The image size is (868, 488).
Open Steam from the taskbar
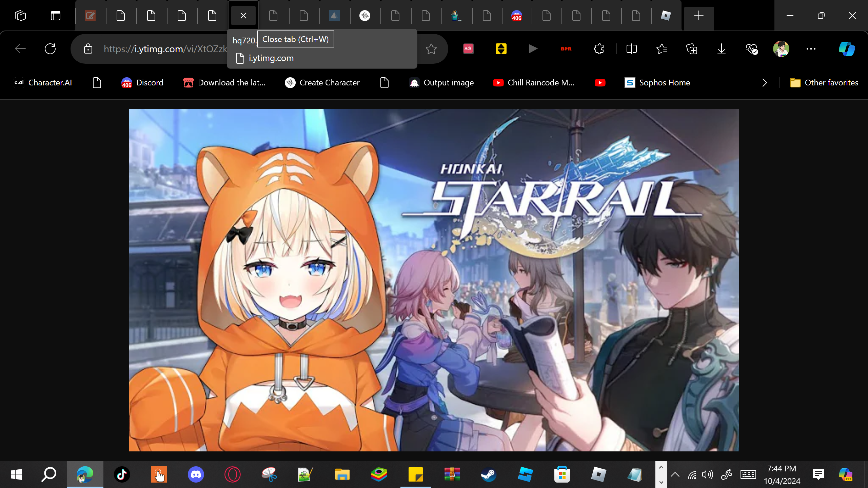point(489,474)
